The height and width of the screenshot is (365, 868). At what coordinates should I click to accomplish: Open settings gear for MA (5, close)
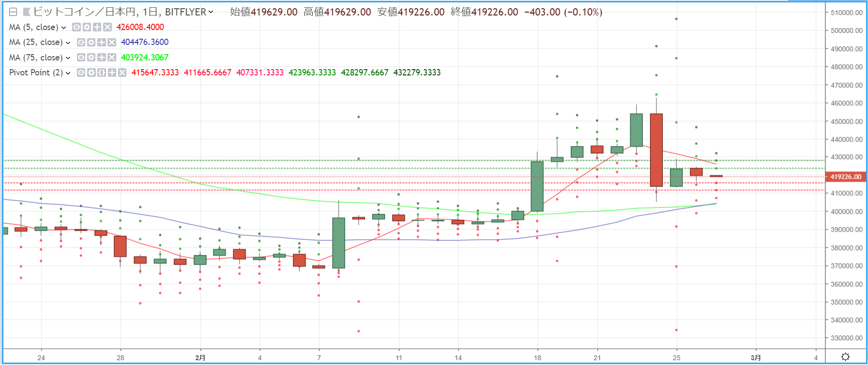(86, 27)
